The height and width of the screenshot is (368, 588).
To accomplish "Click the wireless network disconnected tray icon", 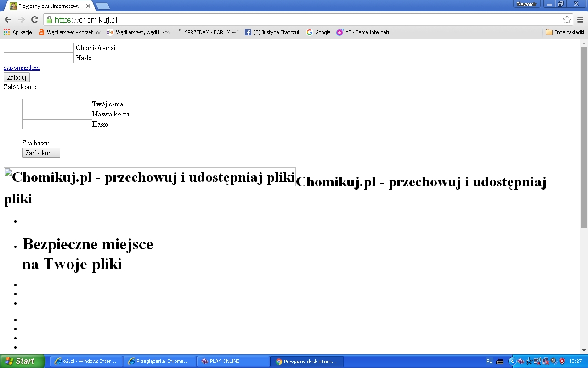I will (x=537, y=361).
